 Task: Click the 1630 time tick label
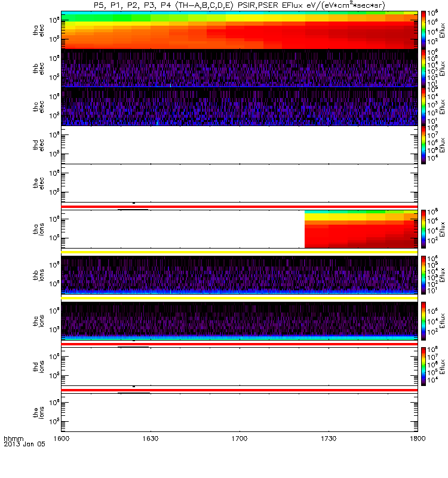pyautogui.click(x=151, y=439)
